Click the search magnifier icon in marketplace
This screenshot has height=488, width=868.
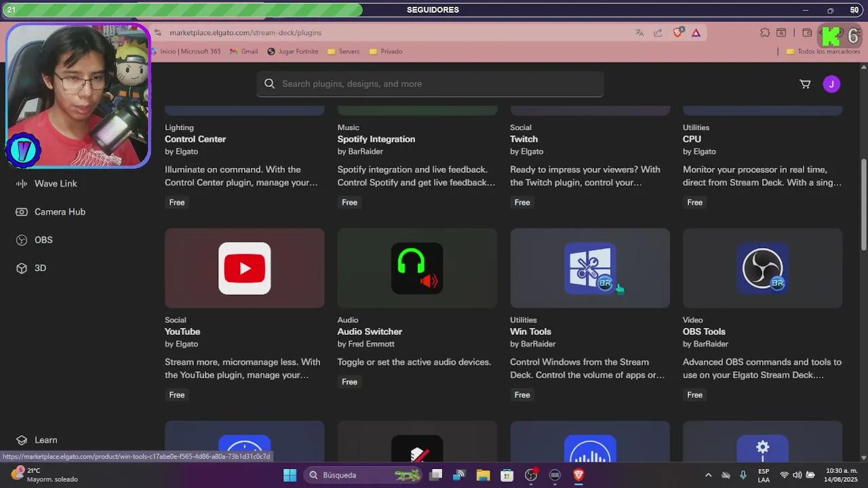[x=269, y=83]
